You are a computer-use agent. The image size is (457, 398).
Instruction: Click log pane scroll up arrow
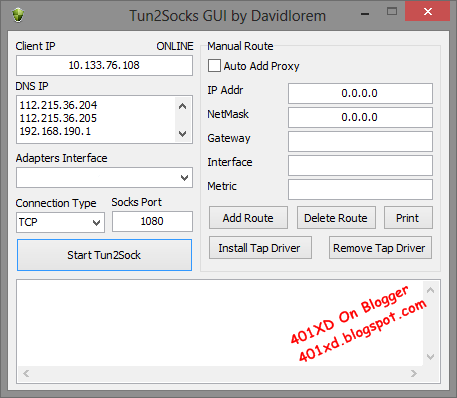[x=430, y=290]
